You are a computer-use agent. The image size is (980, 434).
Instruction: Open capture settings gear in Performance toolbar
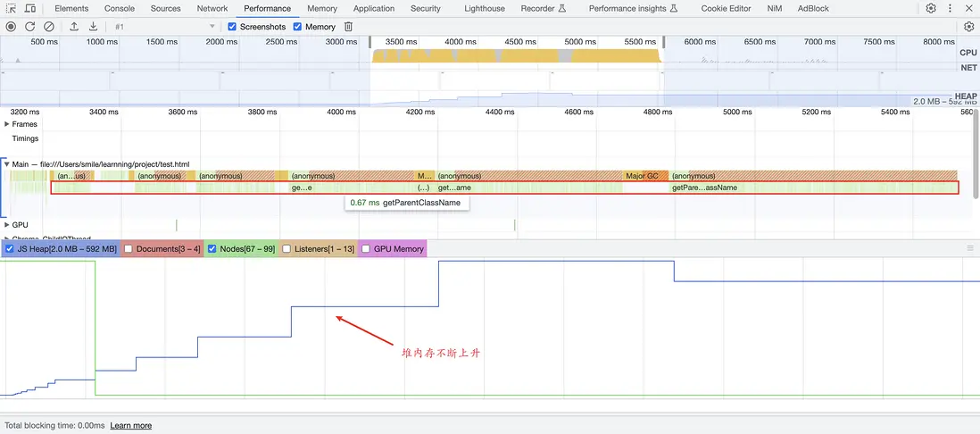(968, 27)
